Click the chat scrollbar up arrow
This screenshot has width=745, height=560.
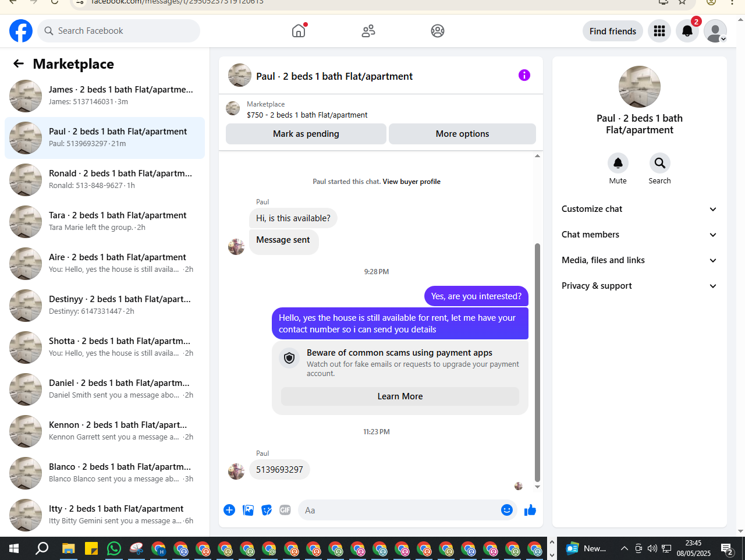(537, 155)
